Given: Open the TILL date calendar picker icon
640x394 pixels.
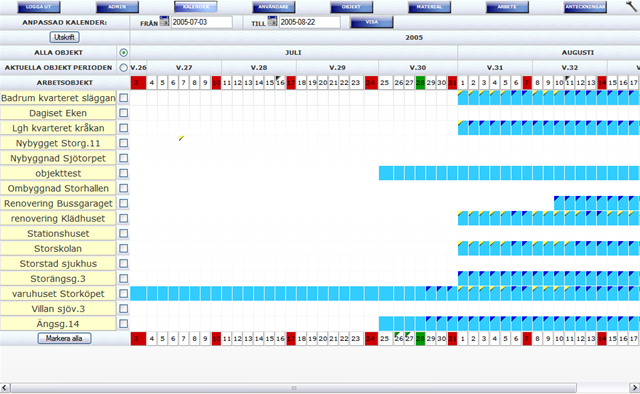Looking at the screenshot, I should coord(272,21).
